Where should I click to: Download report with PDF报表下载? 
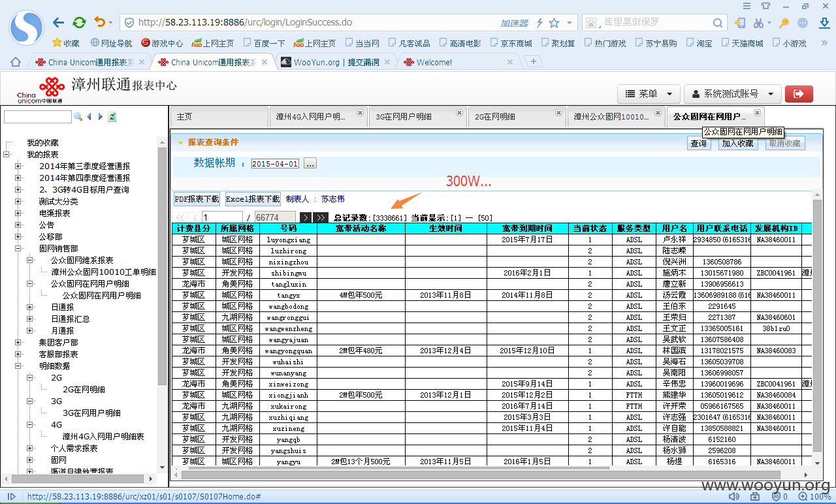(x=197, y=199)
